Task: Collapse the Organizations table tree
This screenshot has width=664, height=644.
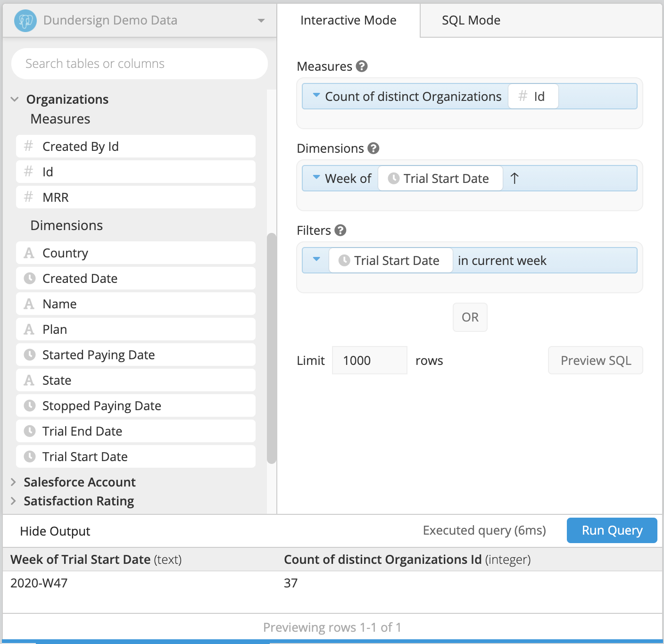Action: pos(15,99)
